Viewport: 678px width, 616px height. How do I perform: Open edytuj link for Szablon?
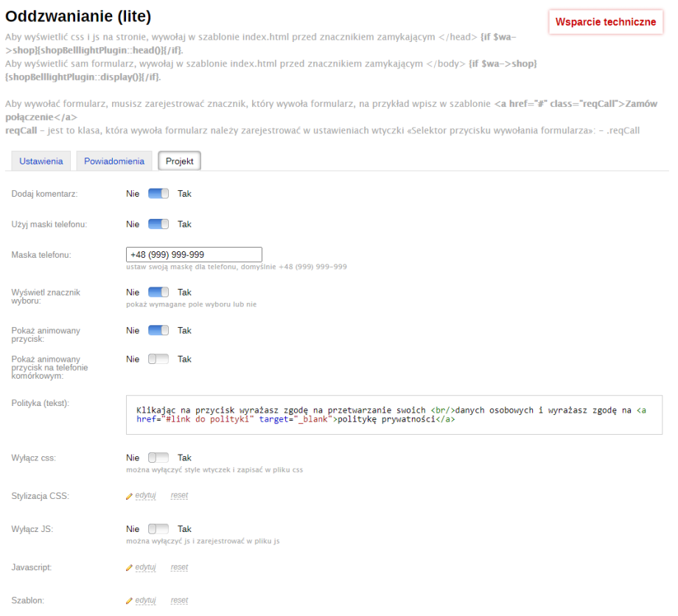pyautogui.click(x=146, y=601)
